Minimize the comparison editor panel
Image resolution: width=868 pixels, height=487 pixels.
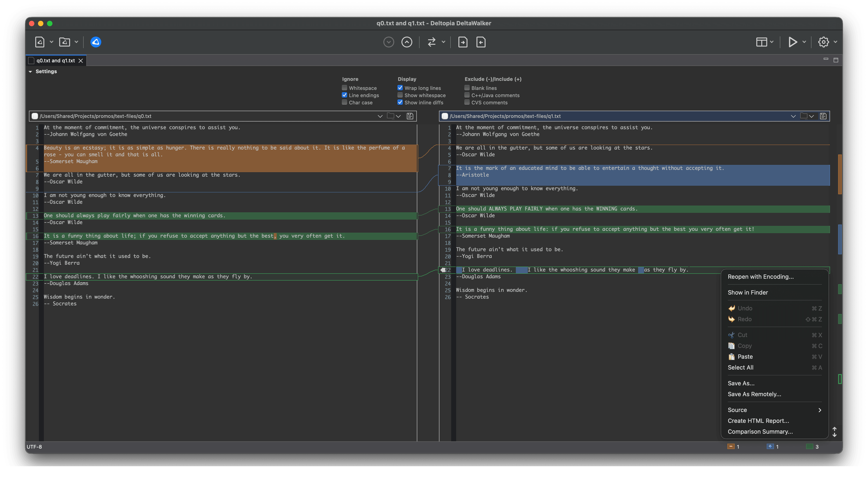coord(826,59)
